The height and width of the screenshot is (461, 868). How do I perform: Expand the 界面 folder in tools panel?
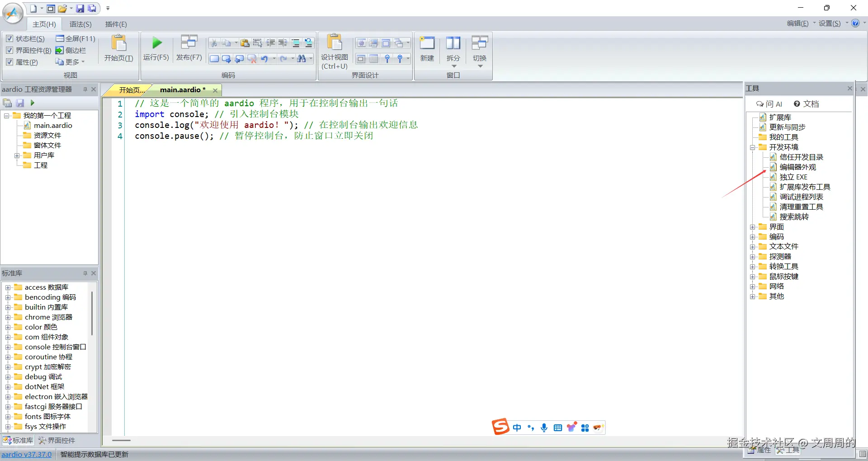[752, 227]
